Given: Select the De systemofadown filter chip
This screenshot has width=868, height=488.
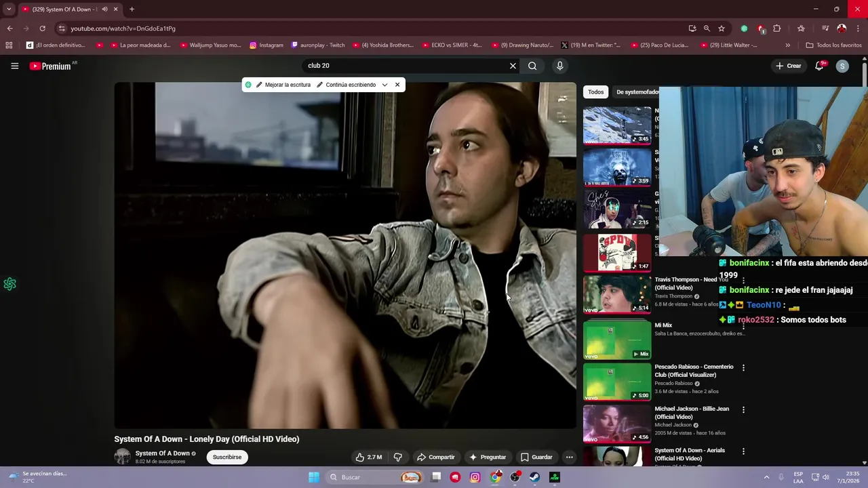Looking at the screenshot, I should point(637,92).
